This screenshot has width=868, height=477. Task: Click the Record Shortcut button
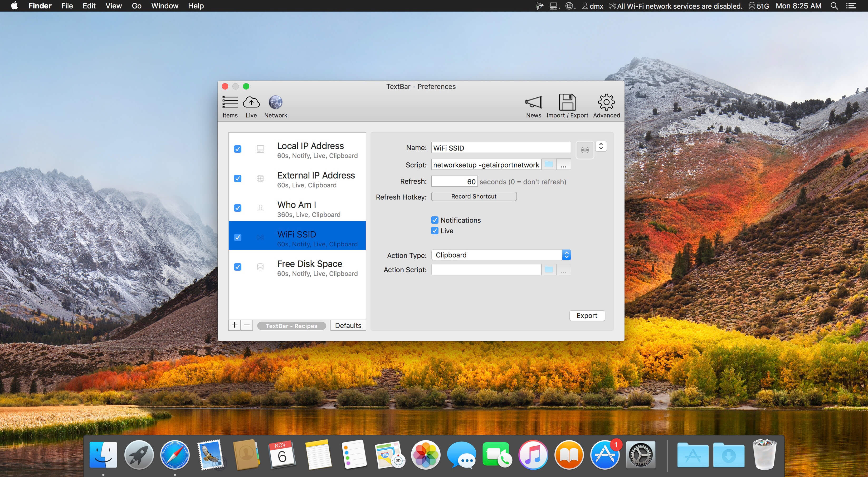click(474, 196)
